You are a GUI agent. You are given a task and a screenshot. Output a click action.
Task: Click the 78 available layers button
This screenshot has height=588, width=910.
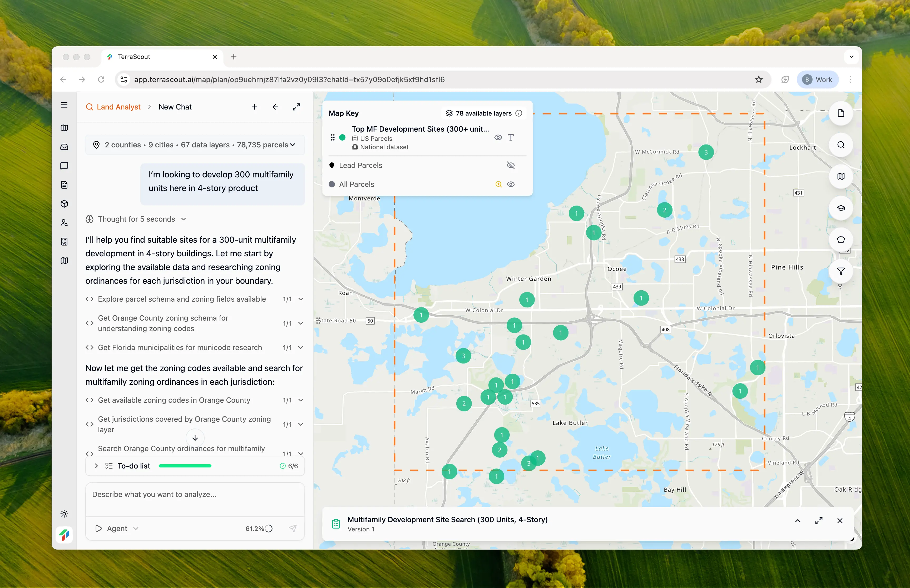[483, 113]
